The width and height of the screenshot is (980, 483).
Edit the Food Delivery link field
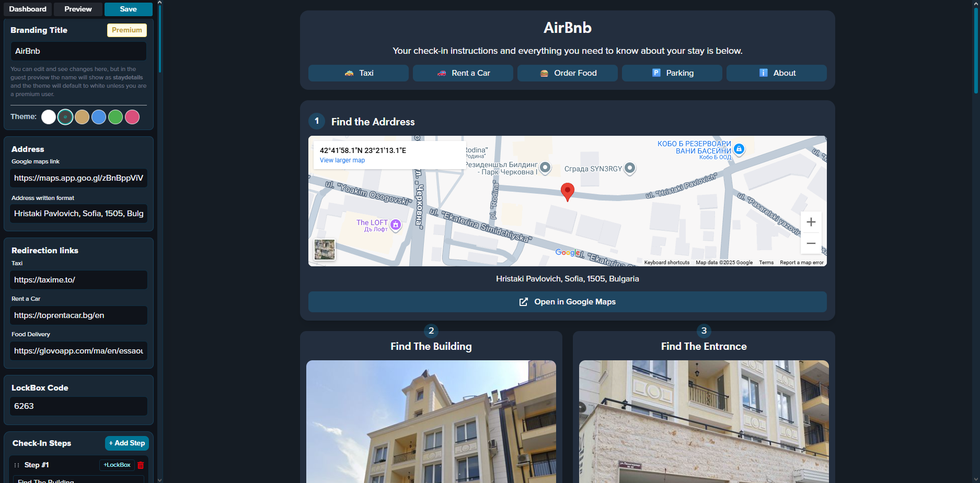pos(78,351)
